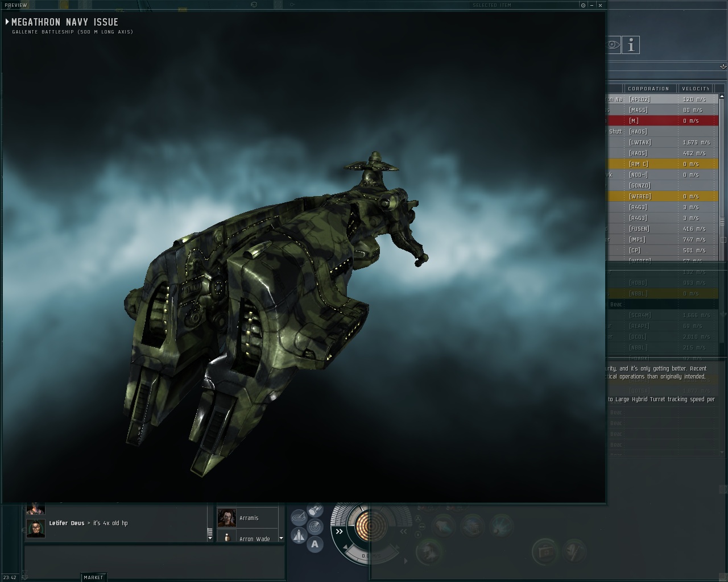Select the [LWTAX] overview row
728x582 pixels.
[663, 143]
